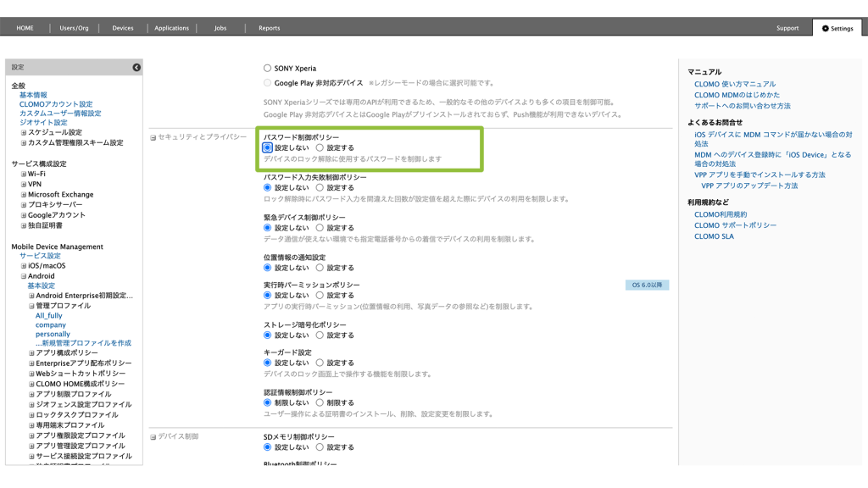The image size is (868, 488).
Task: Click ...新規管理プロファイルを作成 link
Action: coord(83,343)
